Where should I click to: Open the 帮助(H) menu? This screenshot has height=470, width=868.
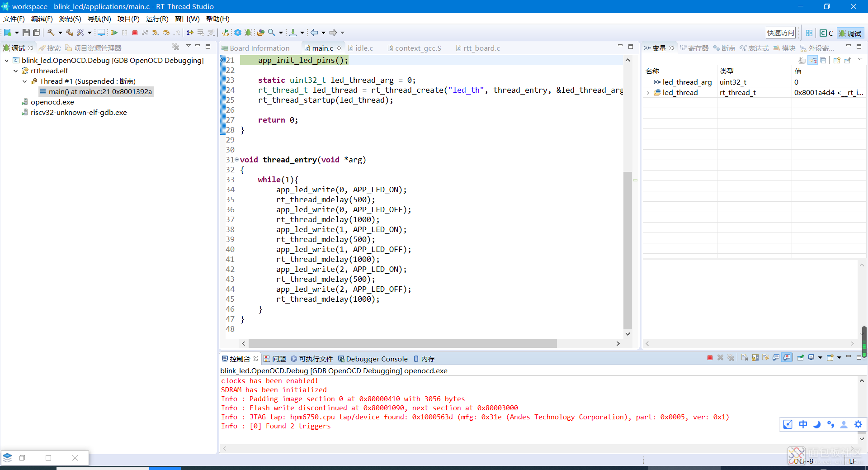tap(217, 19)
